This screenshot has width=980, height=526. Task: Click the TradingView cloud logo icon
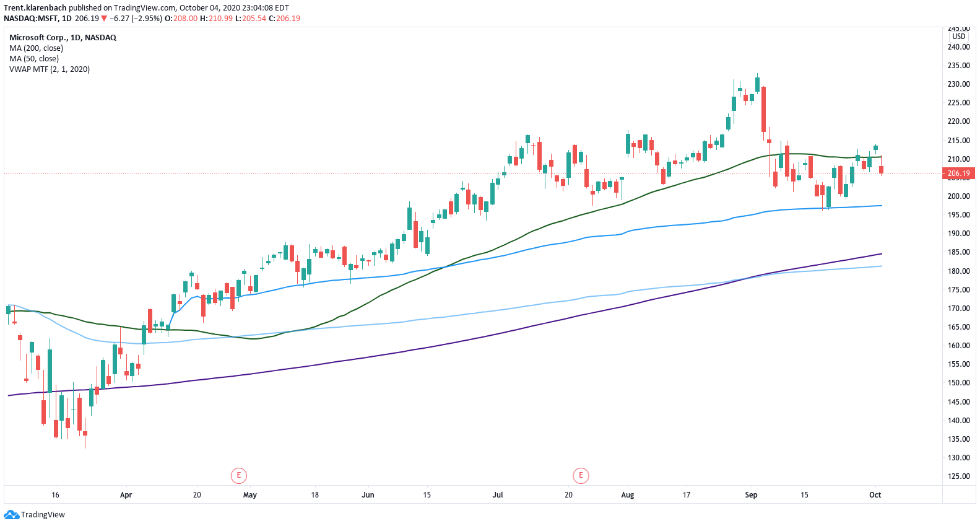[x=11, y=515]
